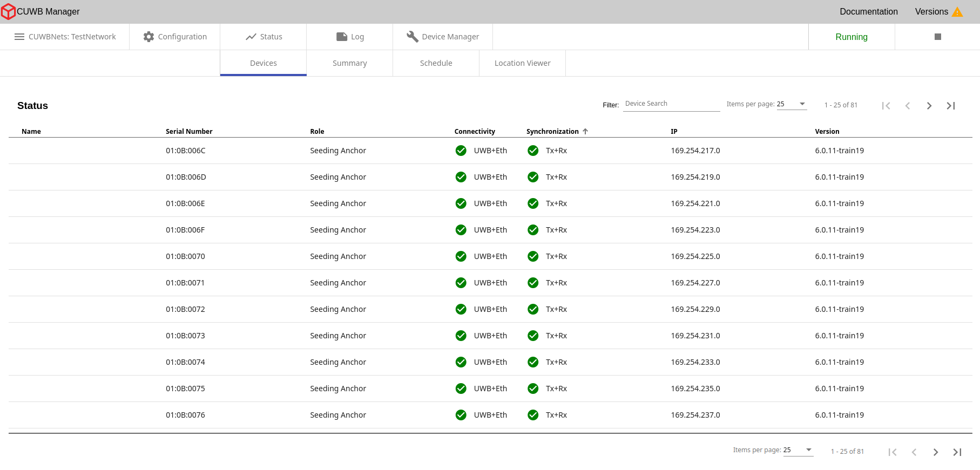Image resolution: width=980 pixels, height=470 pixels.
Task: Click the Versions warning triangle icon
Action: (x=957, y=12)
